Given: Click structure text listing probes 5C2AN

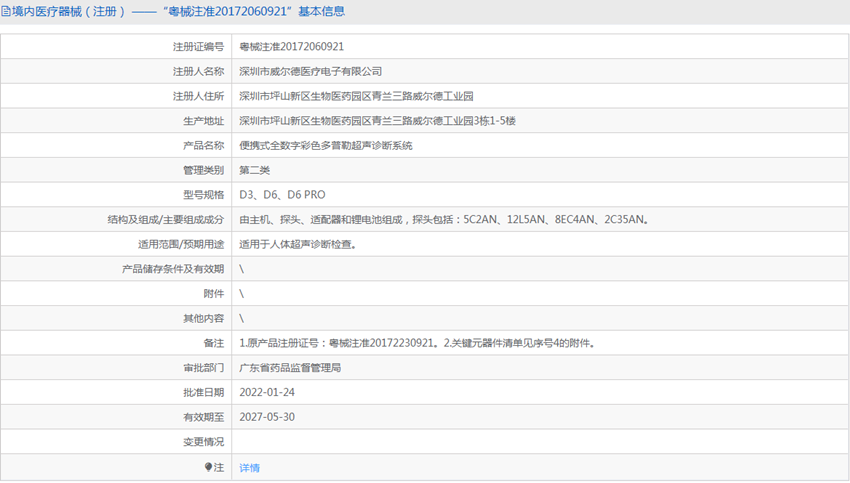Looking at the screenshot, I should click(444, 220).
